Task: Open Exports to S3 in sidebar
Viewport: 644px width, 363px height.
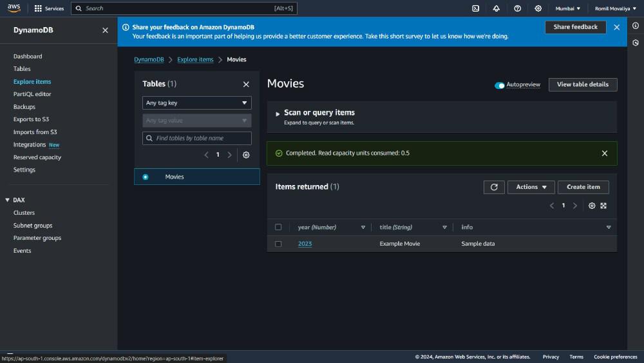Action: (31, 119)
